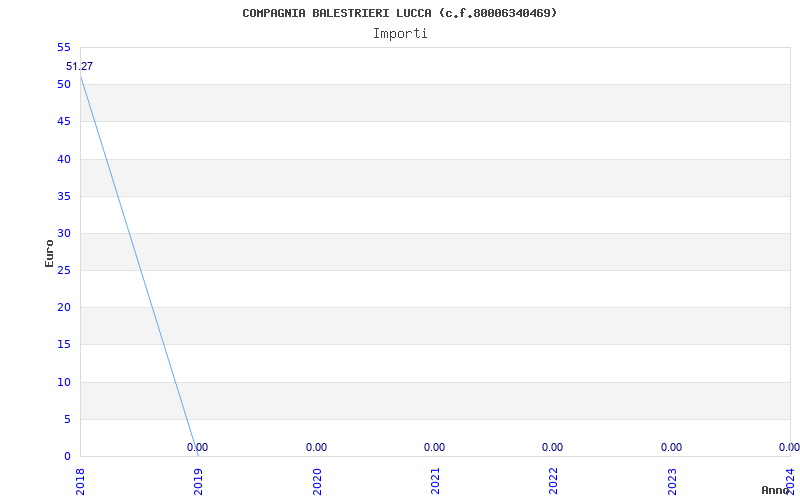
Task: Click the 55 y-axis tick label
Action: click(x=64, y=47)
